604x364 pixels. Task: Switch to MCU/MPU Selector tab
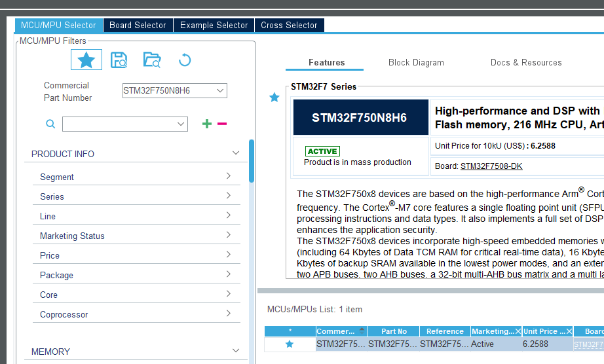tap(58, 25)
